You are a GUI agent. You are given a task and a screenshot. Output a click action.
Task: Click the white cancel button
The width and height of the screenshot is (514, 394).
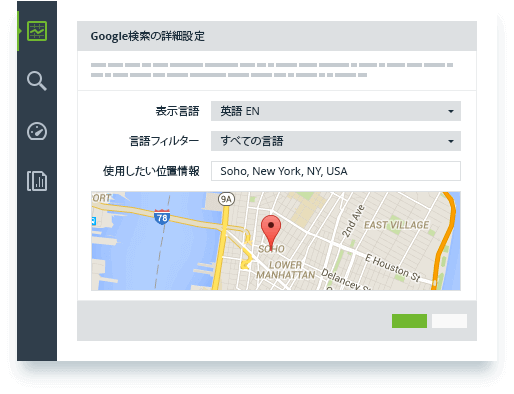449,321
